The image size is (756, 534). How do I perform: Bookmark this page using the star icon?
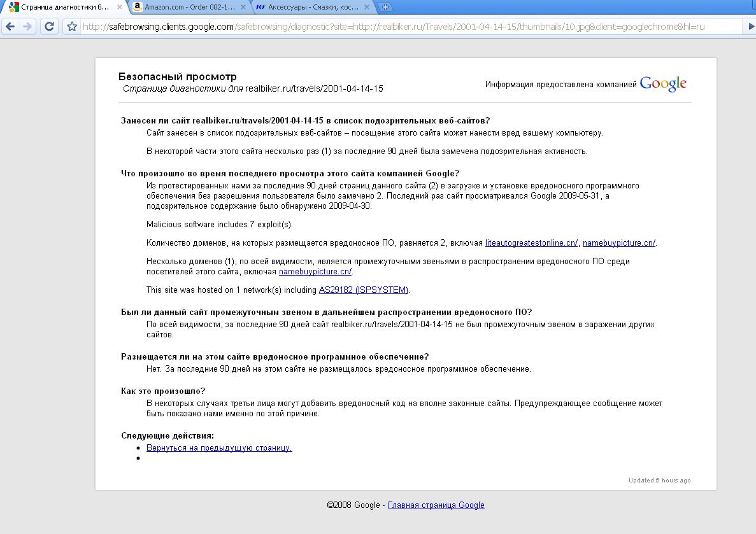72,27
